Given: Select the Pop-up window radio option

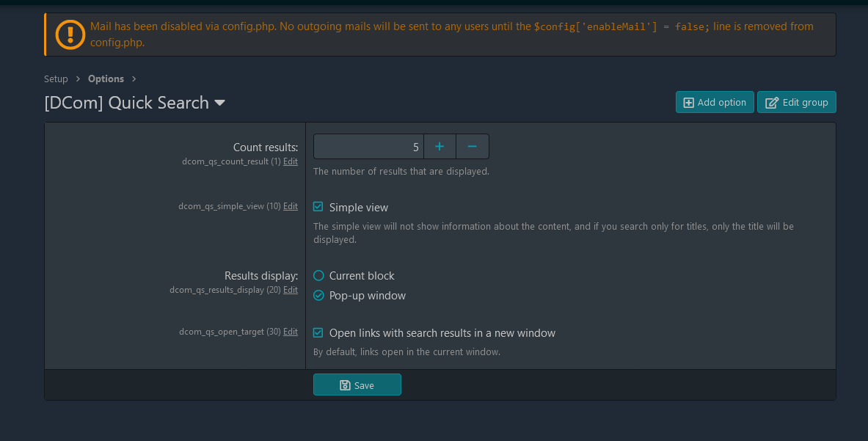Looking at the screenshot, I should tap(318, 296).
